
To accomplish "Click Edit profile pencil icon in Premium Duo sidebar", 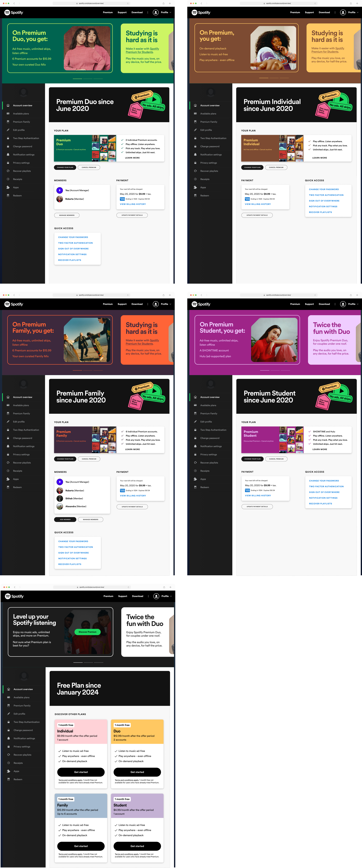I will [x=8, y=130].
